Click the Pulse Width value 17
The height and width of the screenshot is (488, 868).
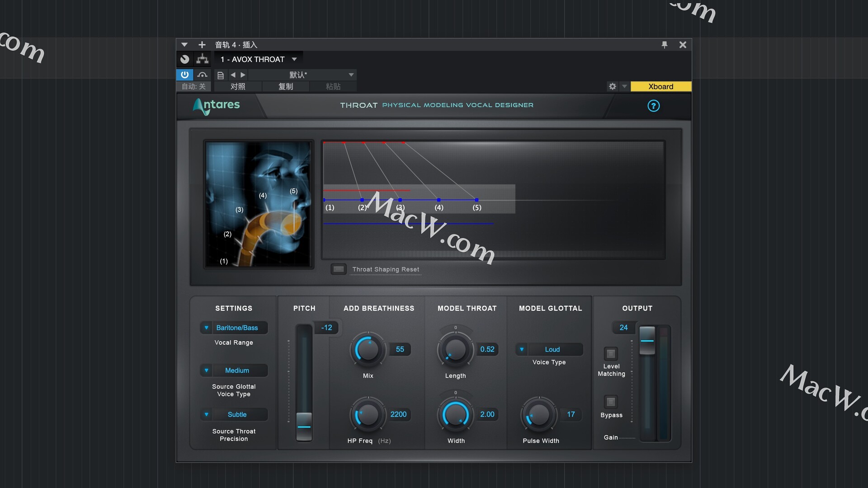(571, 414)
